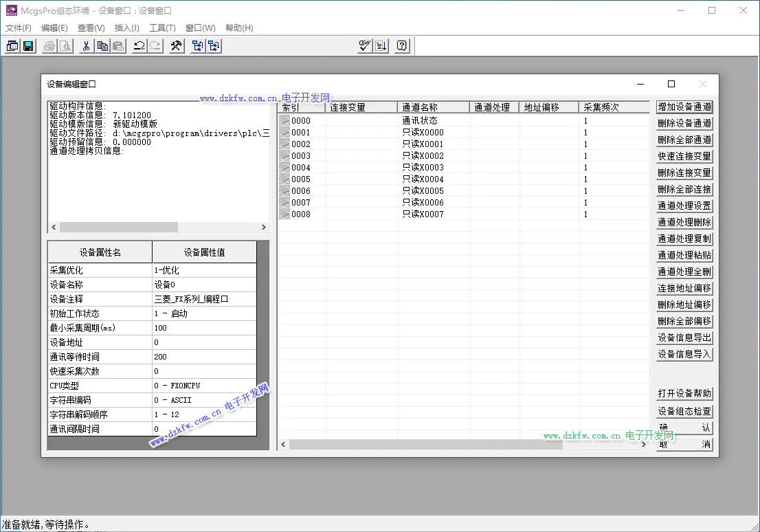Click the 快速连接变量 button
This screenshot has width=760, height=532.
pyautogui.click(x=684, y=157)
